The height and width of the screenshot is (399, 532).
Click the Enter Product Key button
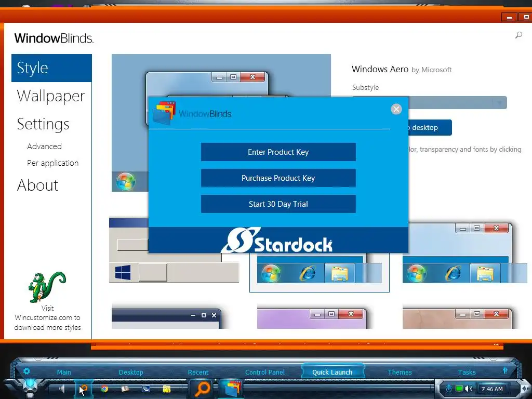(x=278, y=152)
